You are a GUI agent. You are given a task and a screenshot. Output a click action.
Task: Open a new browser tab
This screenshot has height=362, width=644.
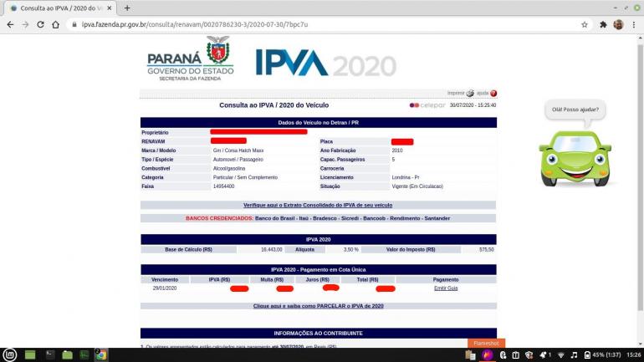(x=127, y=8)
